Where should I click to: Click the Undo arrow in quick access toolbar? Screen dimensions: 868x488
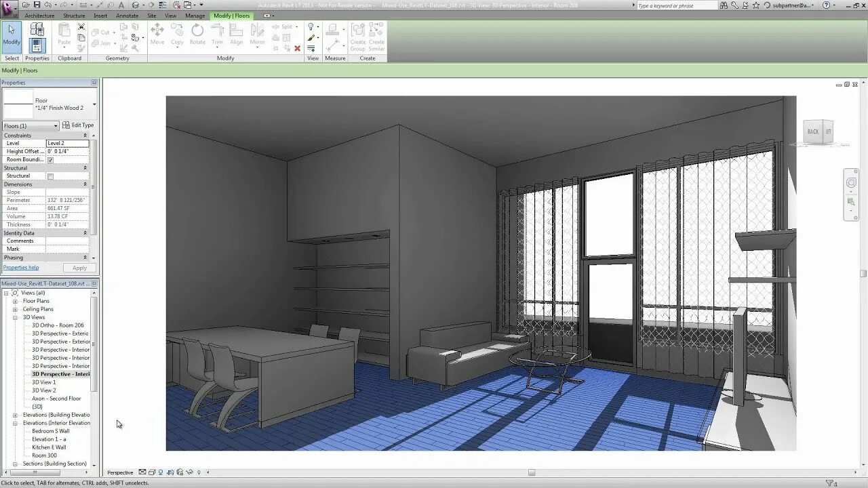[48, 5]
